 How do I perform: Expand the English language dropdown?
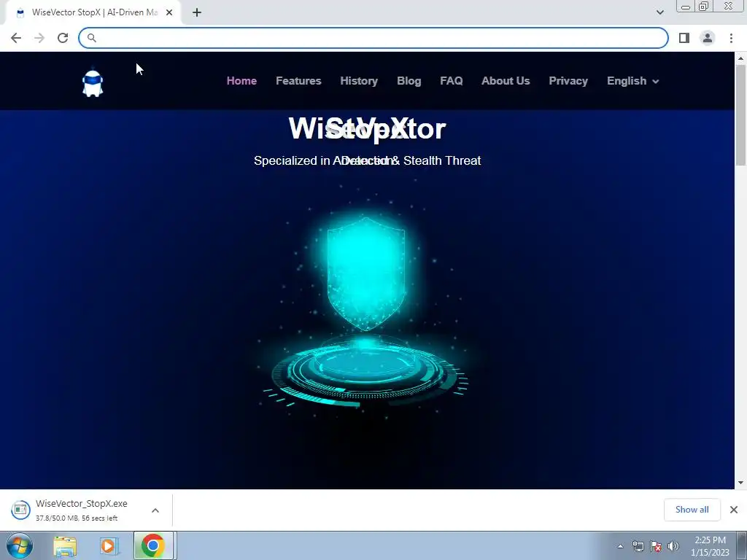coord(632,81)
